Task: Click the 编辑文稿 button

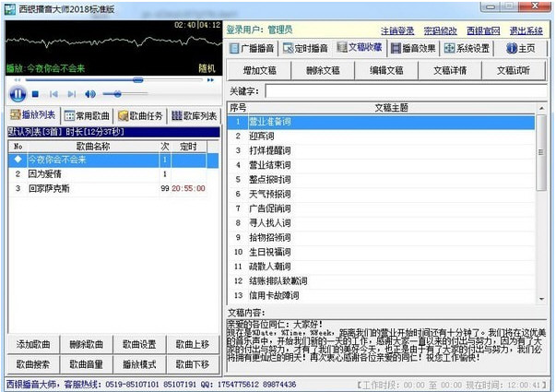Action: pyautogui.click(x=386, y=71)
